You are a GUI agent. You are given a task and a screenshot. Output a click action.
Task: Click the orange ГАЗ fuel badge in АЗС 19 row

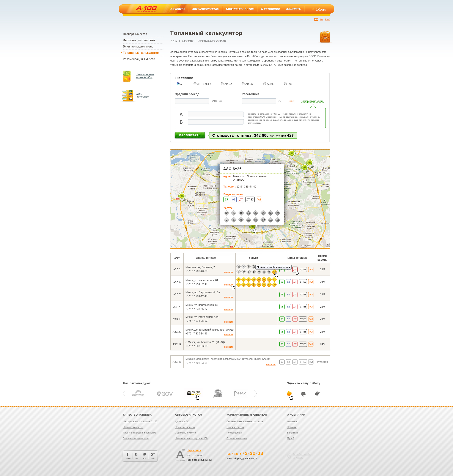pyautogui.click(x=311, y=344)
